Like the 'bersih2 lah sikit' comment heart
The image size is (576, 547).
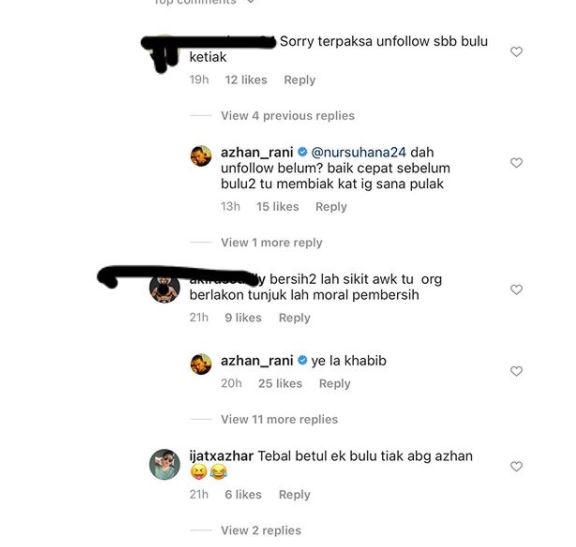(x=516, y=290)
